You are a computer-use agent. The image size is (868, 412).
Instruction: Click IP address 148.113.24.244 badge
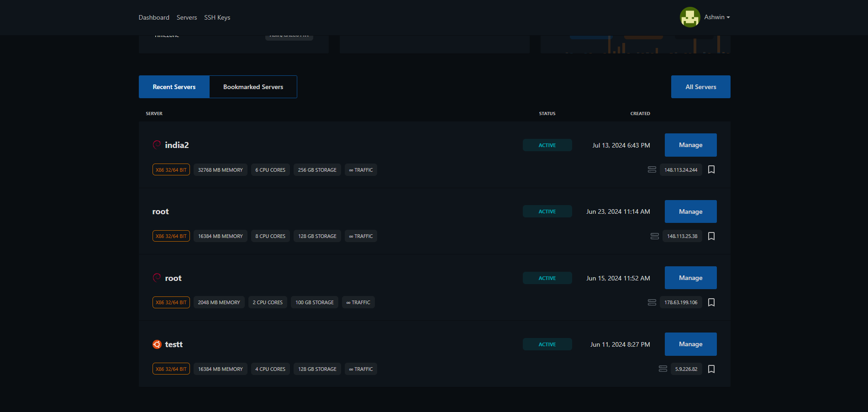[x=680, y=170]
